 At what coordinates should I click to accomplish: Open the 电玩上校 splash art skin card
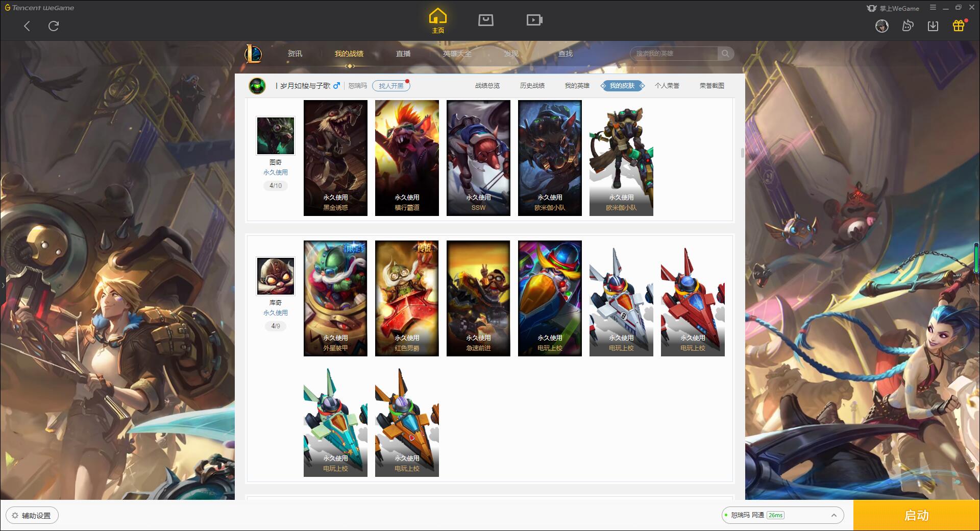pos(550,298)
